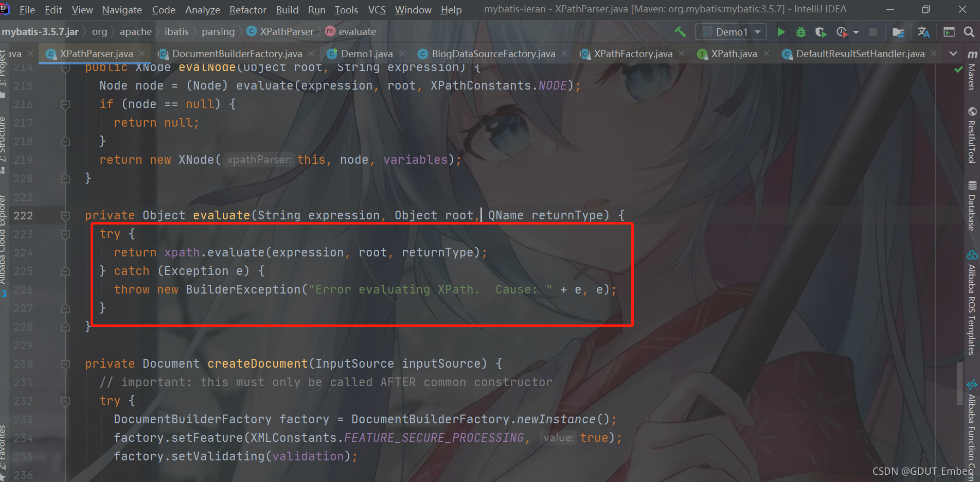The height and width of the screenshot is (482, 980).
Task: Close the XPath.java tab
Action: 767,54
